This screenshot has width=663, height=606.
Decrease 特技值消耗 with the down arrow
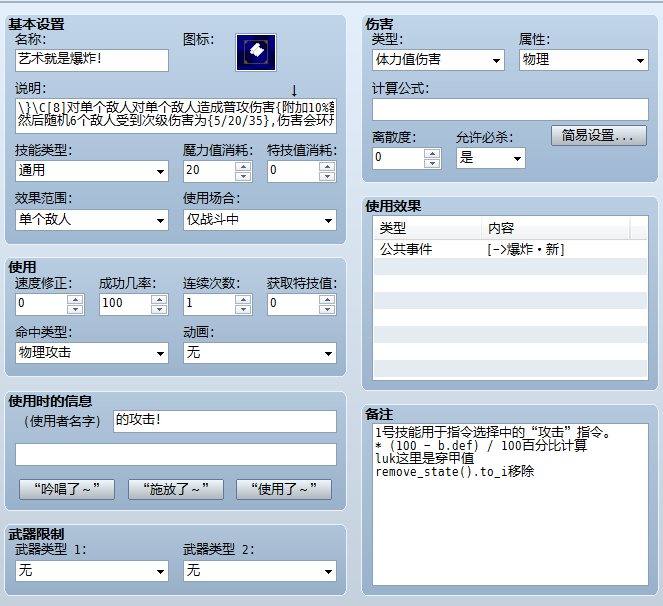point(327,176)
